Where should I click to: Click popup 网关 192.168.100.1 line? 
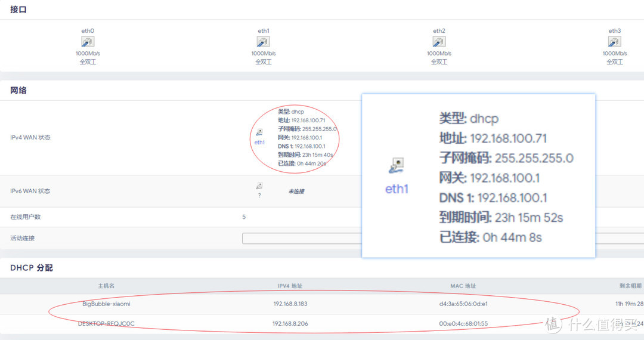pyautogui.click(x=489, y=178)
